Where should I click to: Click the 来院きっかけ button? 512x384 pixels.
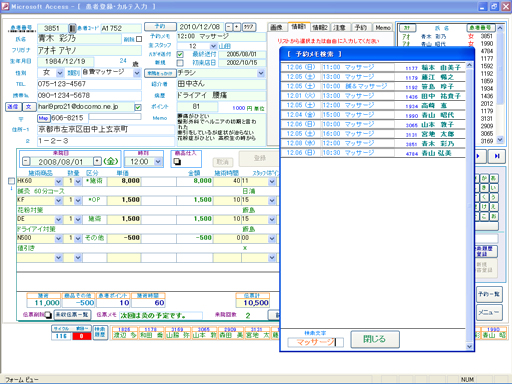pos(160,73)
